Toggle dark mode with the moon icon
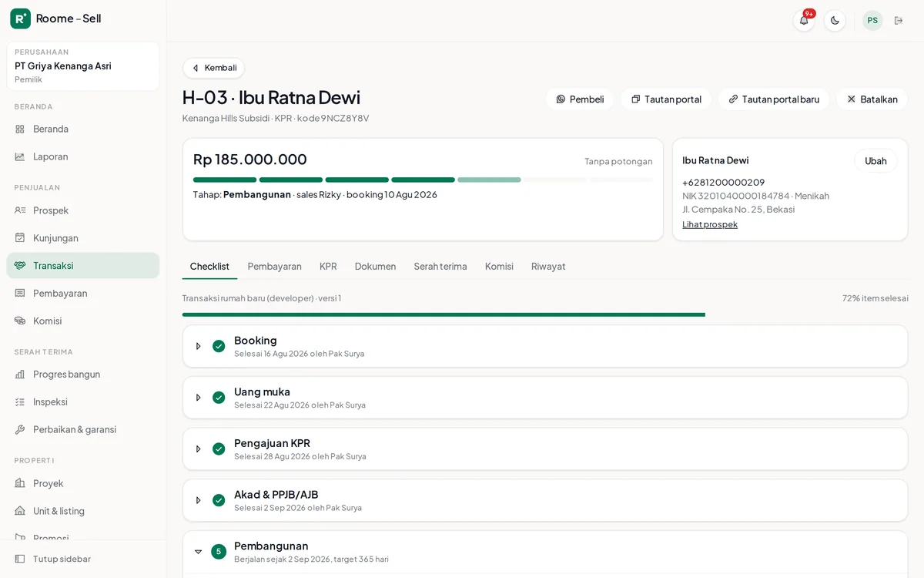Image resolution: width=924 pixels, height=578 pixels. coord(835,21)
